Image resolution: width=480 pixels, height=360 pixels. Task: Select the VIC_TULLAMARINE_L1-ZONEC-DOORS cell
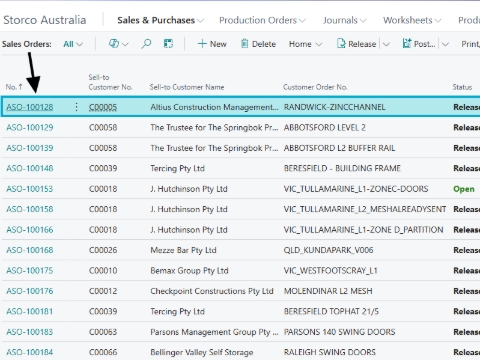[x=356, y=189]
